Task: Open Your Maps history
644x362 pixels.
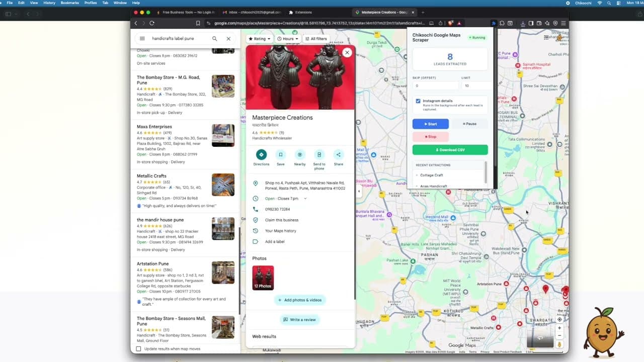Action: 281,231
